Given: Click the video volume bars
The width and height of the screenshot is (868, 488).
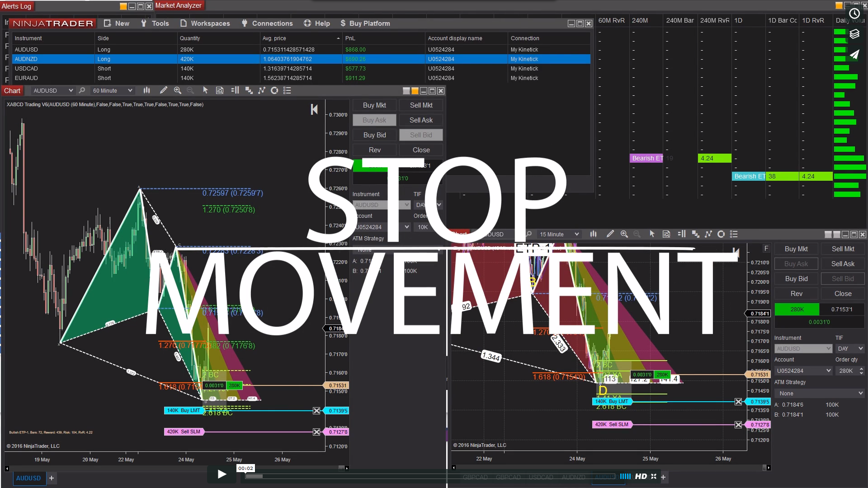Looking at the screenshot, I should [626, 476].
